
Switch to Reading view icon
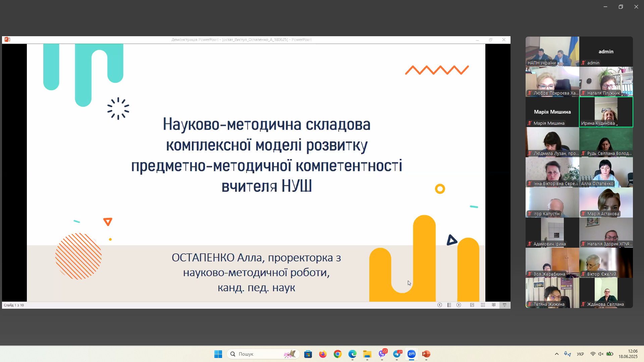[494, 305]
